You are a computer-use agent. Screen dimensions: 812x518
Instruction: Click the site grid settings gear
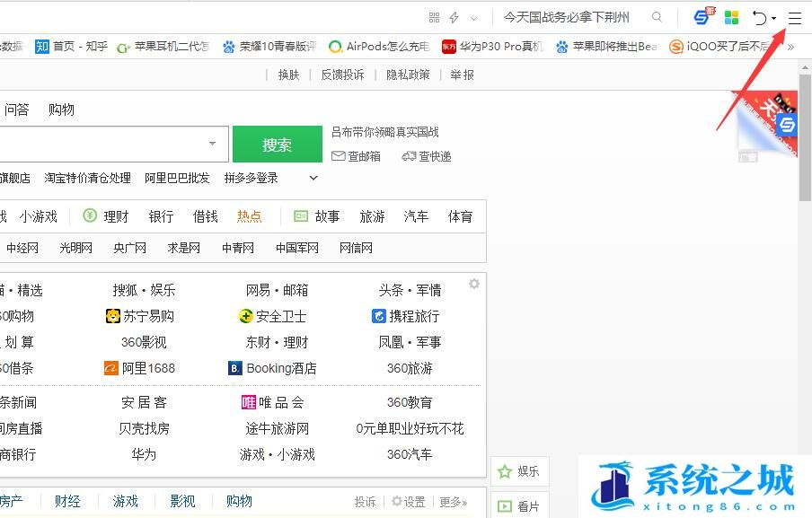(474, 284)
